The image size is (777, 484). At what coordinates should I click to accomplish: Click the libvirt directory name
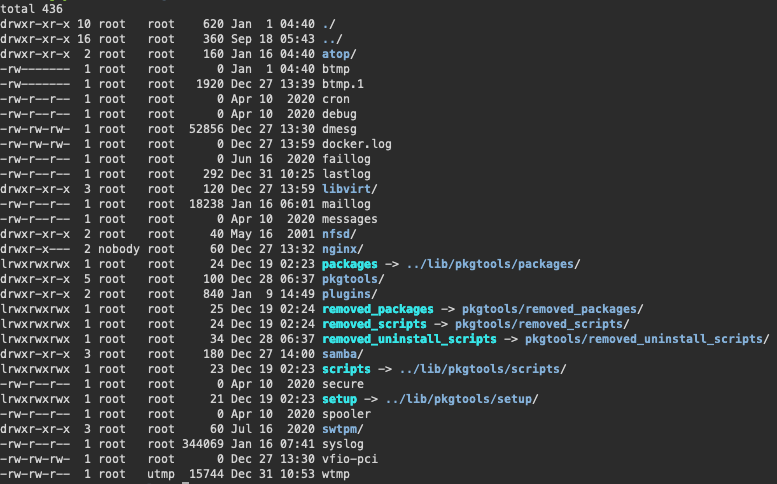click(346, 189)
